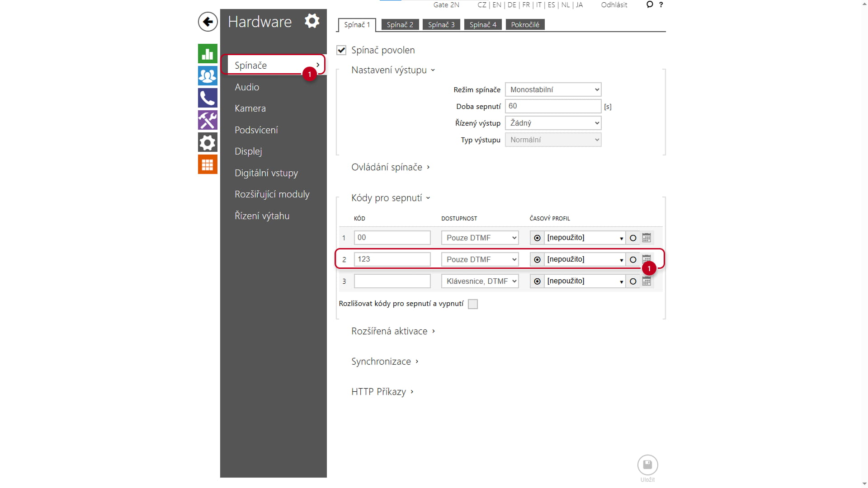Switch language to CZ
This screenshot has width=868, height=488.
482,5
